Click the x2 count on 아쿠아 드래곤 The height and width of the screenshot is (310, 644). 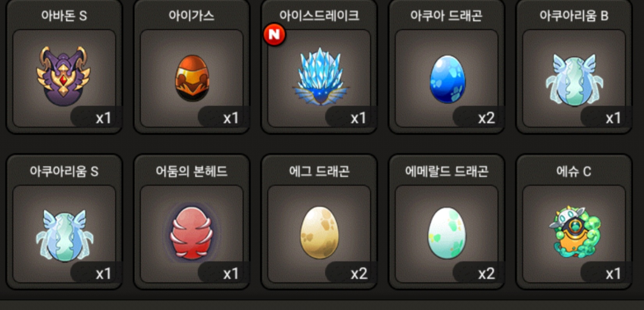tap(486, 118)
